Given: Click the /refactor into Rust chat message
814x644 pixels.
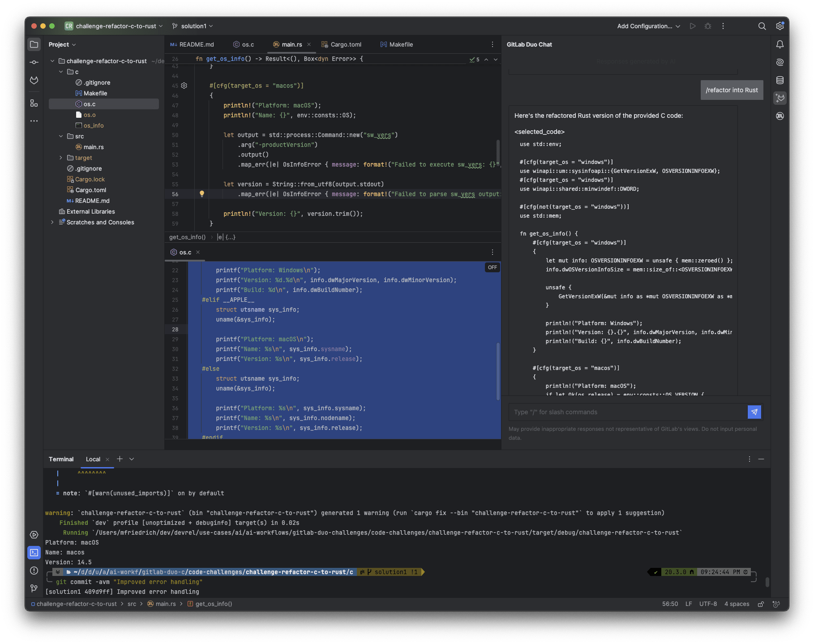Looking at the screenshot, I should pos(732,90).
